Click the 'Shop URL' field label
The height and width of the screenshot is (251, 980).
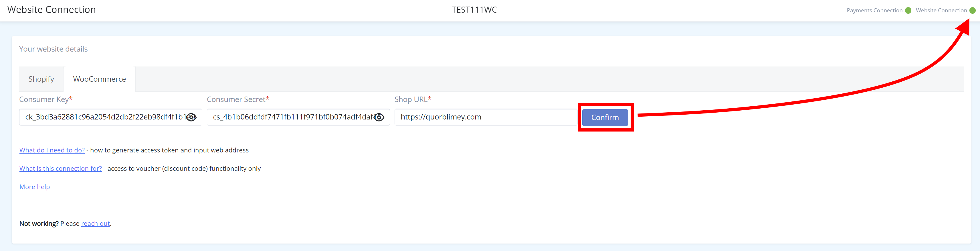pos(413,99)
